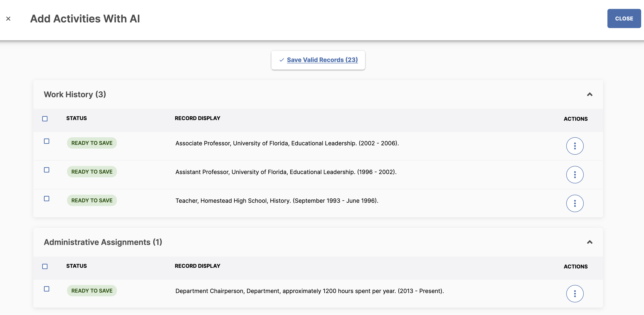Click ACTIONS header in Work History table
The width and height of the screenshot is (644, 315).
tap(575, 119)
